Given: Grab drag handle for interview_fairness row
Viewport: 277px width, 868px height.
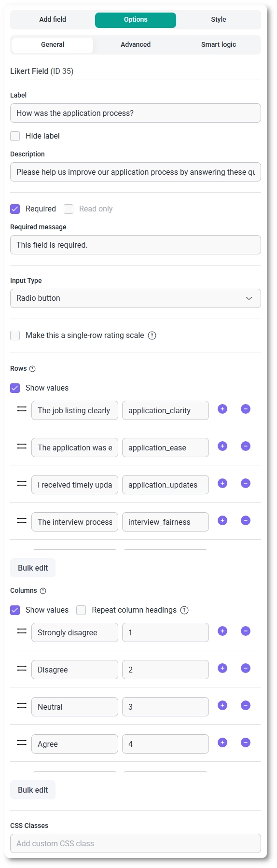Looking at the screenshot, I should [x=22, y=520].
